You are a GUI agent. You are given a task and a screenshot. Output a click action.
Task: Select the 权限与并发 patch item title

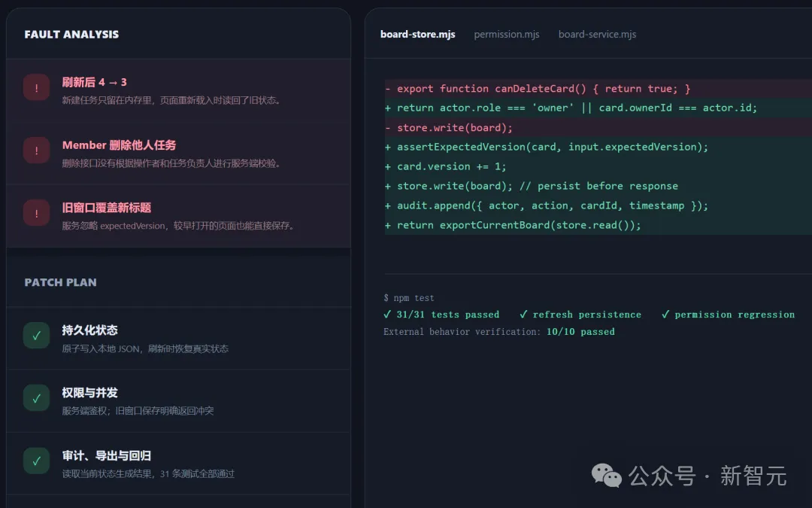coord(89,393)
